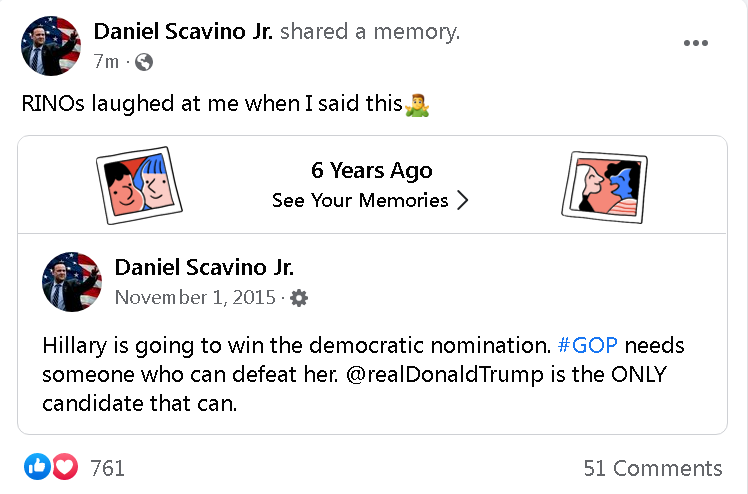Open the top Daniel Scavino Jr. profile picture
This screenshot has width=748, height=494.
51,46
